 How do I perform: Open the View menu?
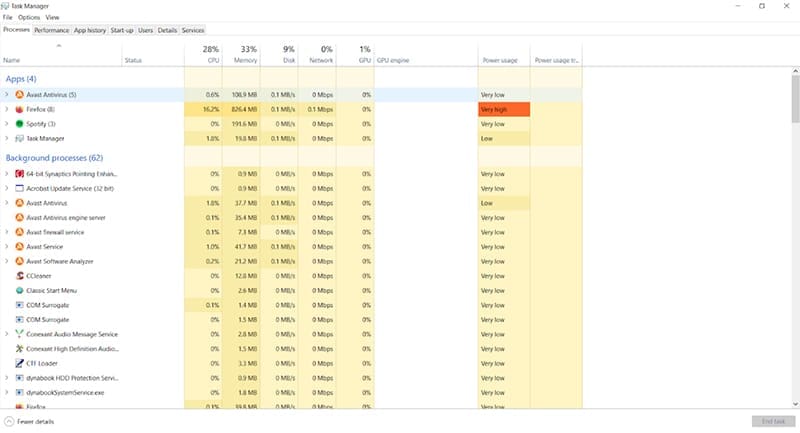52,17
